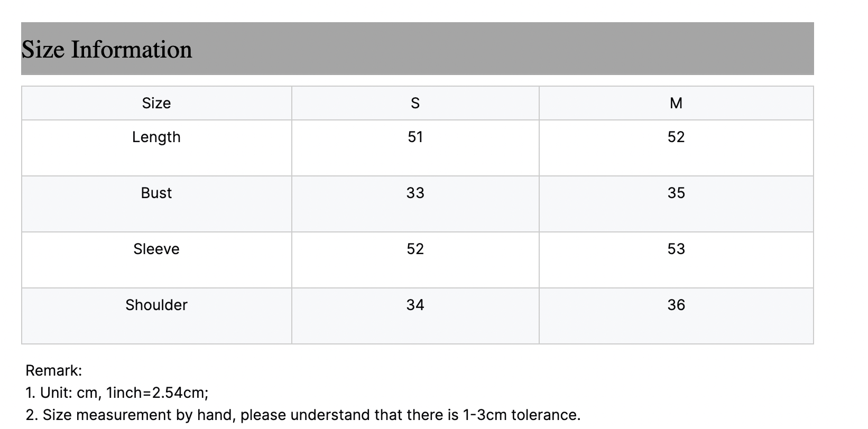Click the S size column header

coord(415,103)
